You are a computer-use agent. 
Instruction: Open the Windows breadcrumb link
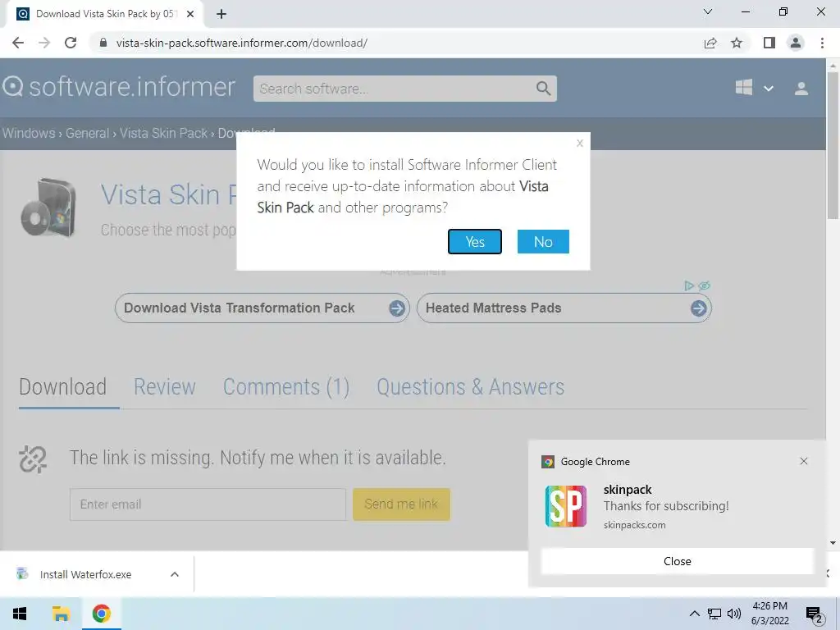29,133
